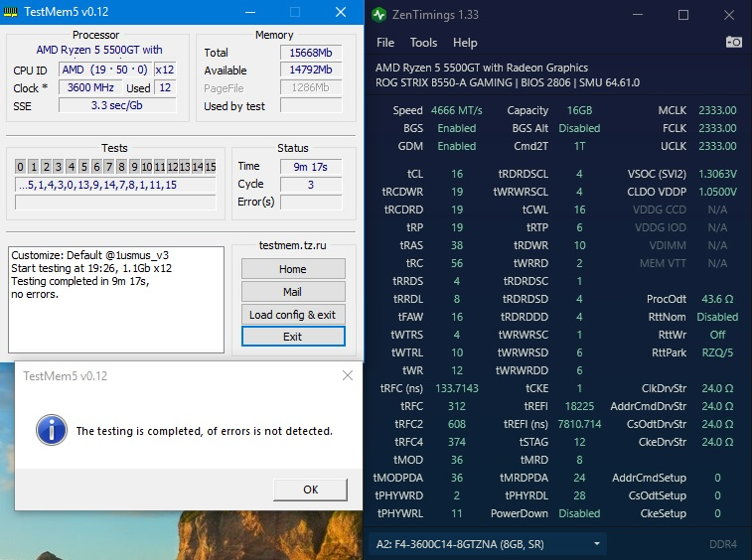752x560 pixels.
Task: Open the Tools menu in ZenTimings
Action: [x=423, y=43]
